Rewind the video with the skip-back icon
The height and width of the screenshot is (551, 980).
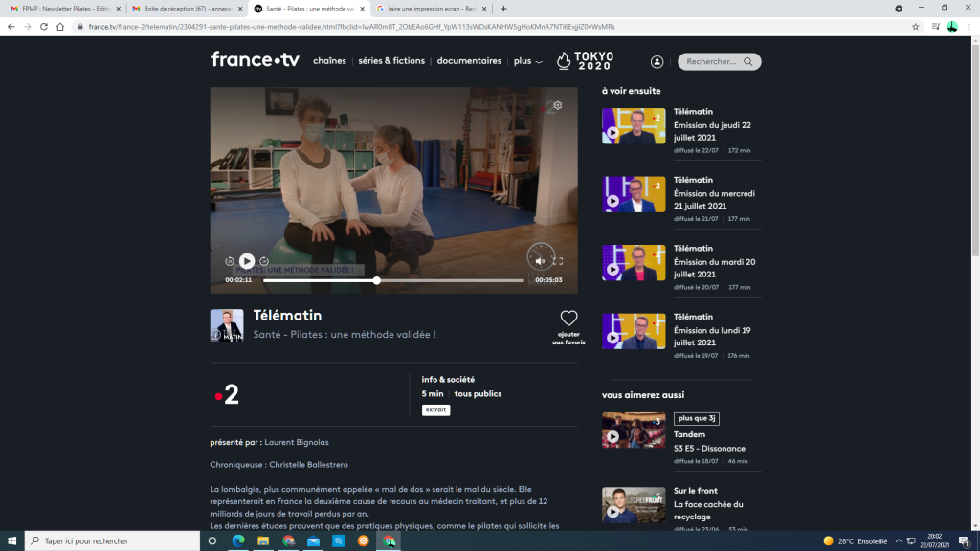[230, 261]
